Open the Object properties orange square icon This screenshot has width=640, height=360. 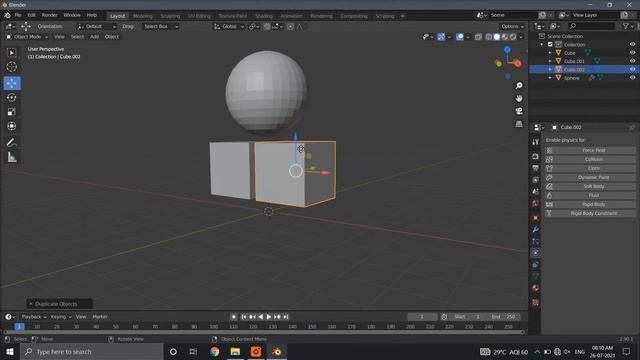(x=536, y=218)
